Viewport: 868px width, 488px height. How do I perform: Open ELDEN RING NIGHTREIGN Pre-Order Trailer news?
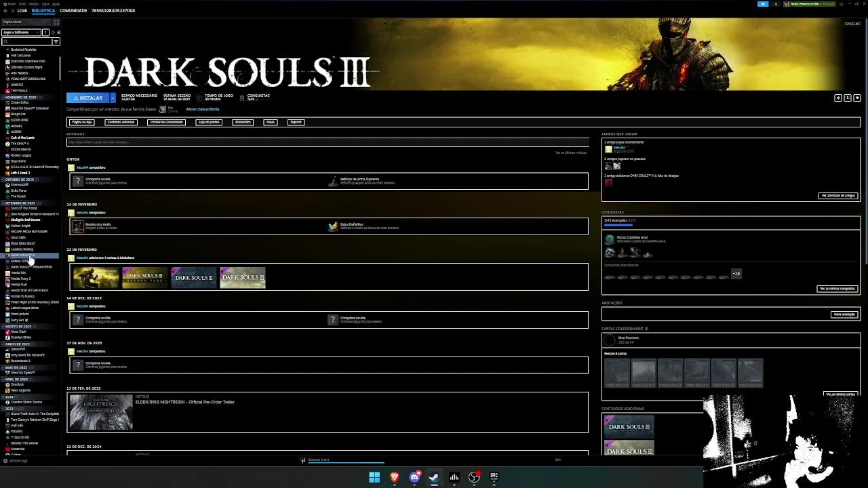[185, 402]
